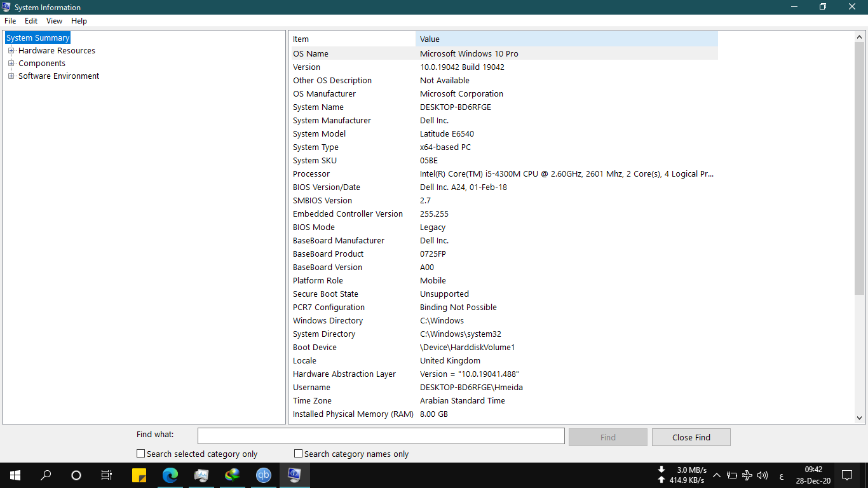The height and width of the screenshot is (488, 868).
Task: Select Installed Physical Memory row
Action: 505,414
